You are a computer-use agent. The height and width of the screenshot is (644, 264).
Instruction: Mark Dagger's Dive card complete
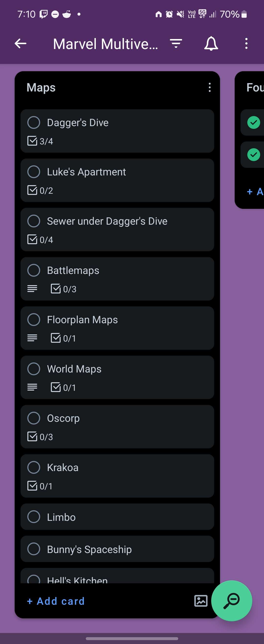[34, 122]
